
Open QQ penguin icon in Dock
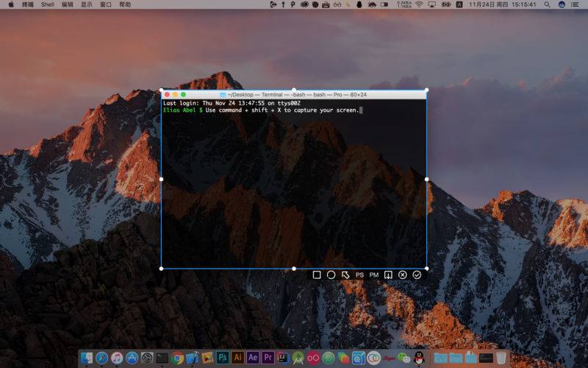(x=419, y=358)
